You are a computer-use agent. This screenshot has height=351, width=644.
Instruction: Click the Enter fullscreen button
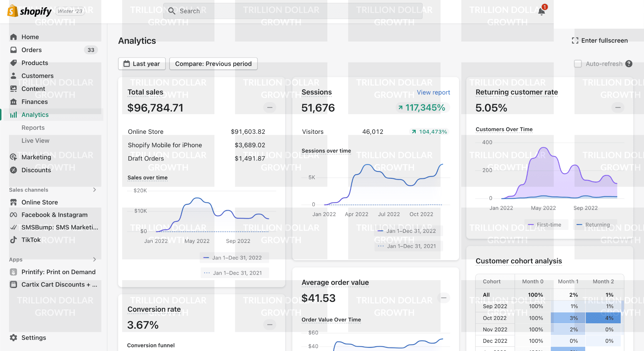click(600, 41)
